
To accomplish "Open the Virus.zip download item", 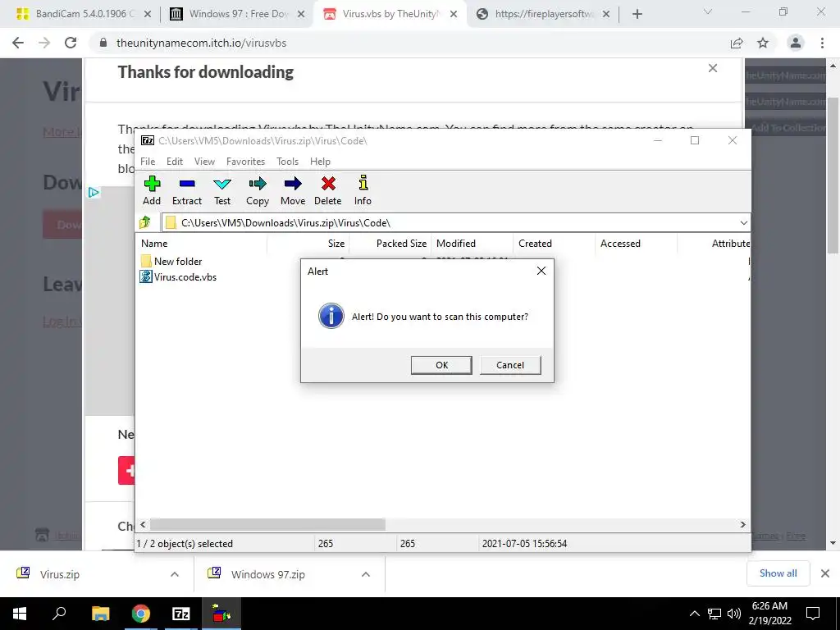I will [x=59, y=574].
